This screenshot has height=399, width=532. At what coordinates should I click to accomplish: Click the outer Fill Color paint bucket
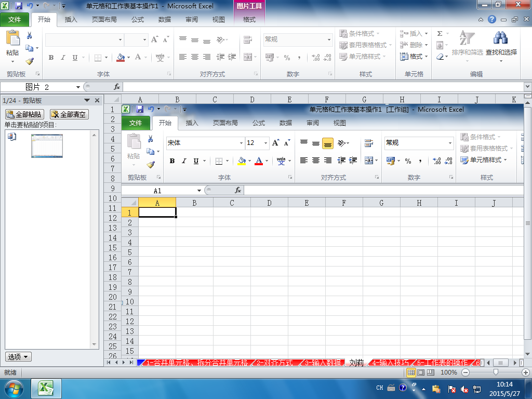pos(121,58)
